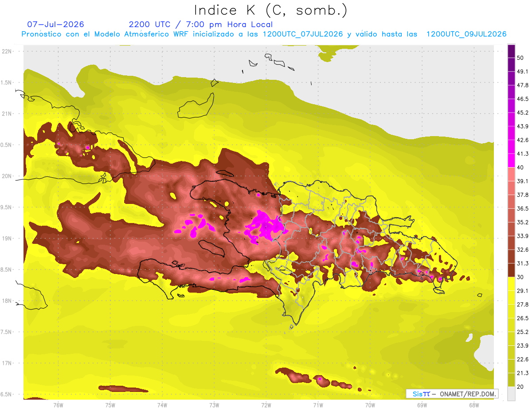The height and width of the screenshot is (411, 532).
Task: Click the '71W' longitude label
Action: pos(318,405)
